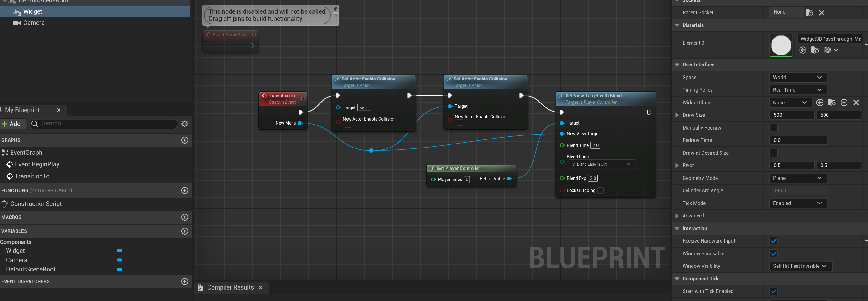Toggle Window Focusable checkbox
Viewport: 868px width, 301px height.
[x=773, y=253]
